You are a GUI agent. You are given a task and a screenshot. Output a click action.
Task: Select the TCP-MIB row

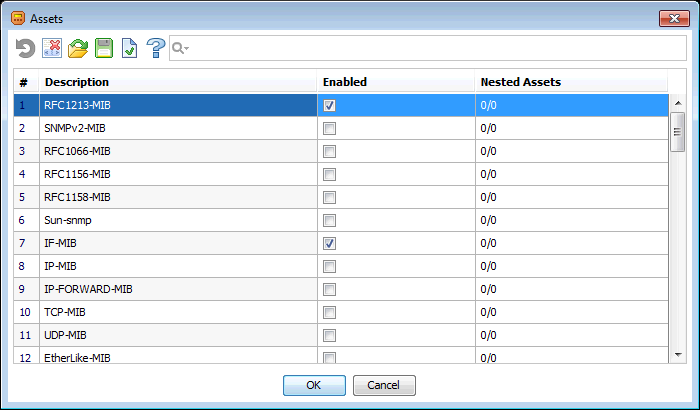tap(341, 313)
